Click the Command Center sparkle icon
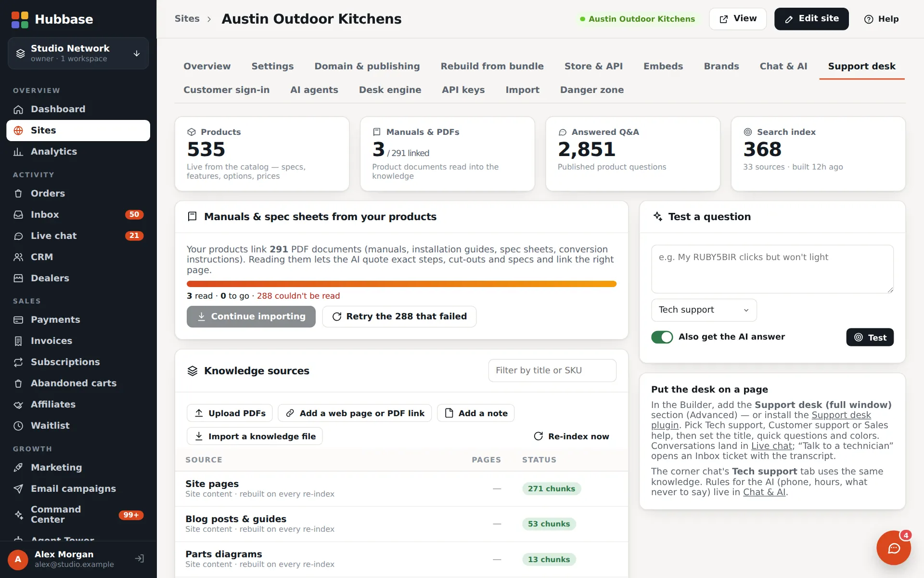 pyautogui.click(x=18, y=515)
